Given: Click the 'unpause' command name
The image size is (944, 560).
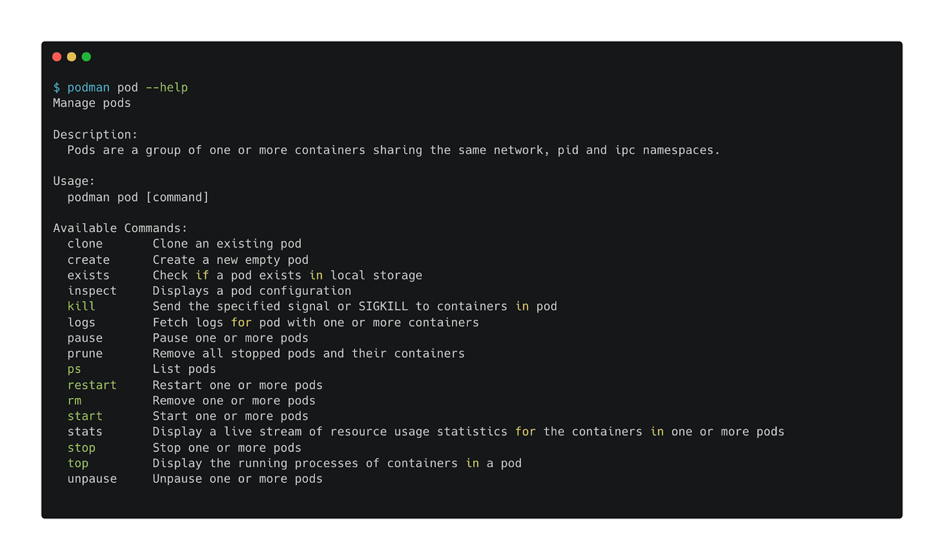Looking at the screenshot, I should [x=92, y=479].
